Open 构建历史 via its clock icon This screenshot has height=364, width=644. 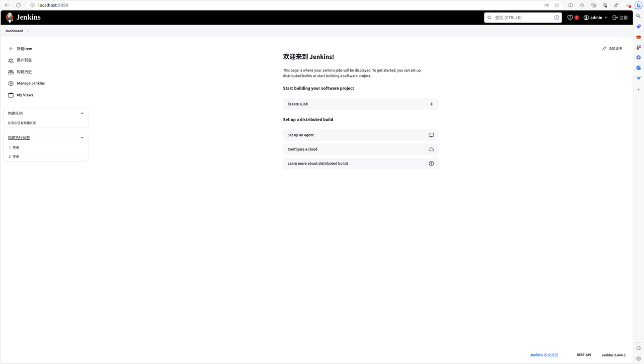[11, 71]
